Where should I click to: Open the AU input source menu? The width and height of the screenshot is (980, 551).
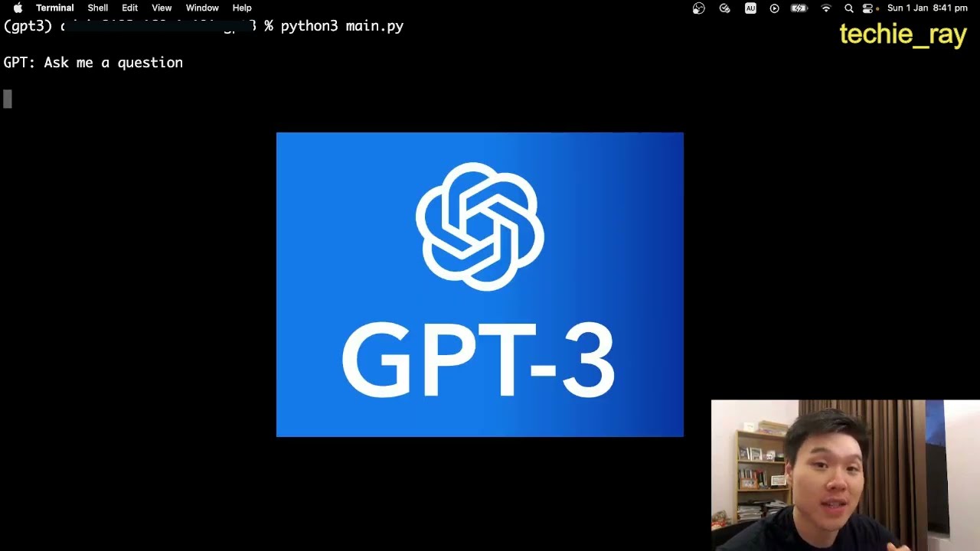pos(750,8)
